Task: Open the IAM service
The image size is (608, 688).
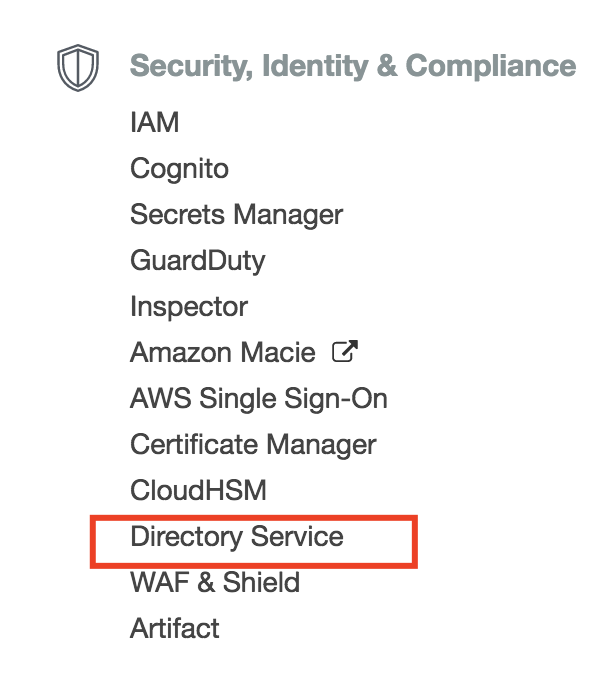Action: click(155, 123)
